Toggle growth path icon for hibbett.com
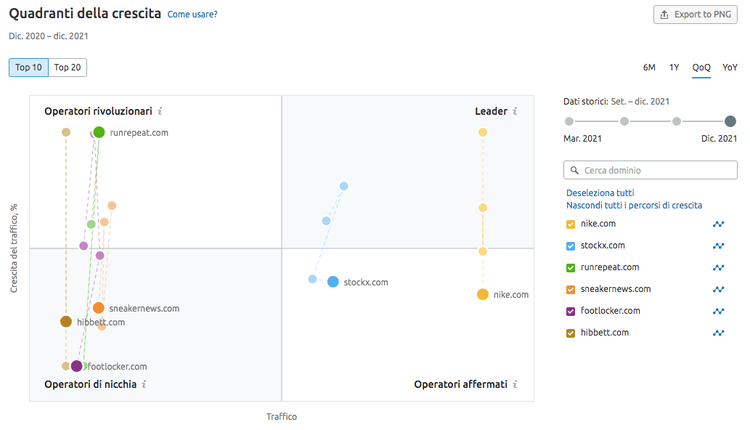The image size is (750, 430). coord(718,333)
